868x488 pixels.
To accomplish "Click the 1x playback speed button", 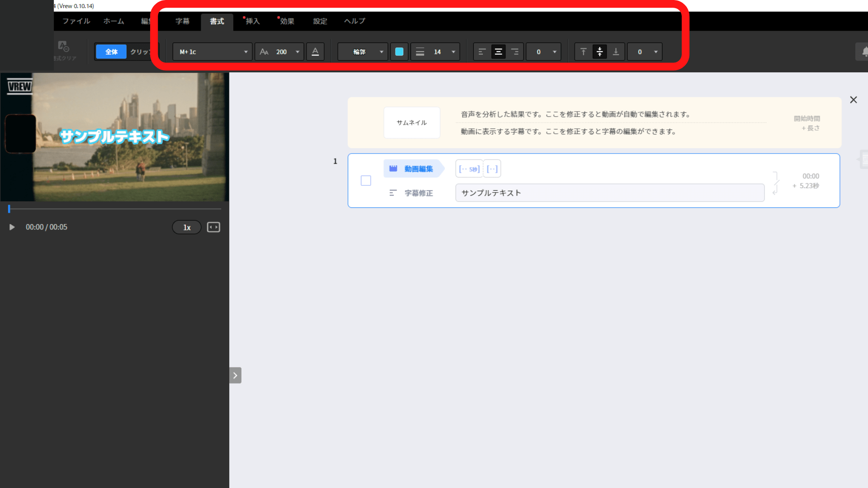I will [187, 227].
